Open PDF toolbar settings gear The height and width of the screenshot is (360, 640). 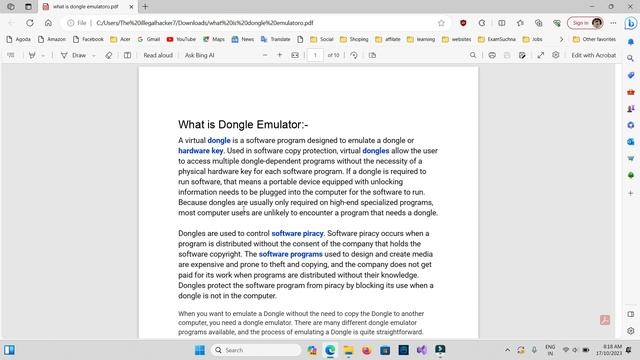[556, 55]
